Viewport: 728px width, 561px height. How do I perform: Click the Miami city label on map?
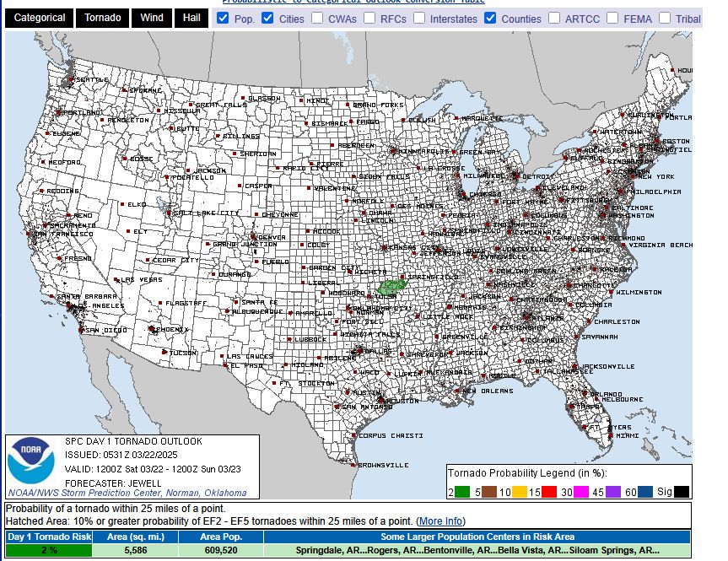[x=628, y=435]
